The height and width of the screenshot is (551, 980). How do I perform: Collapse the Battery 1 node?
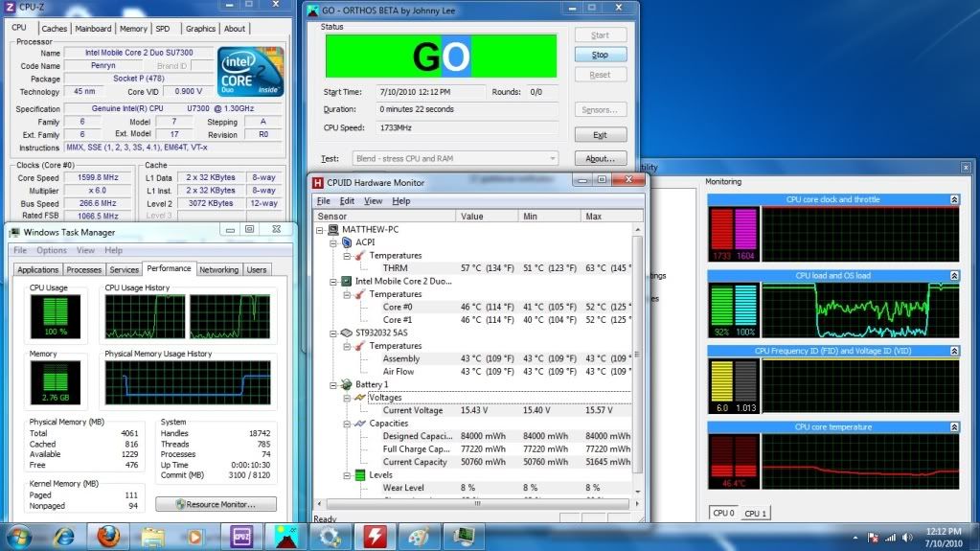coord(333,384)
